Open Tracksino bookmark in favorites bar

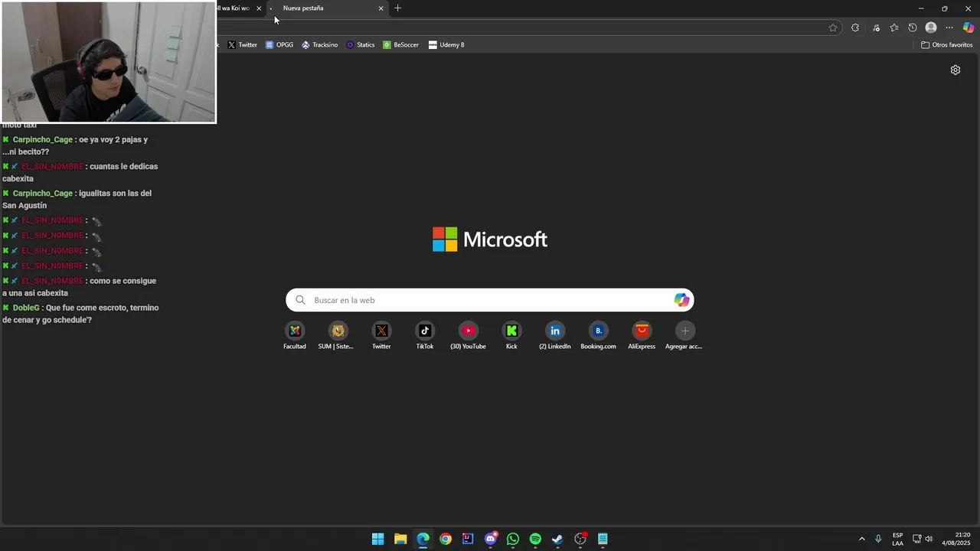point(319,44)
